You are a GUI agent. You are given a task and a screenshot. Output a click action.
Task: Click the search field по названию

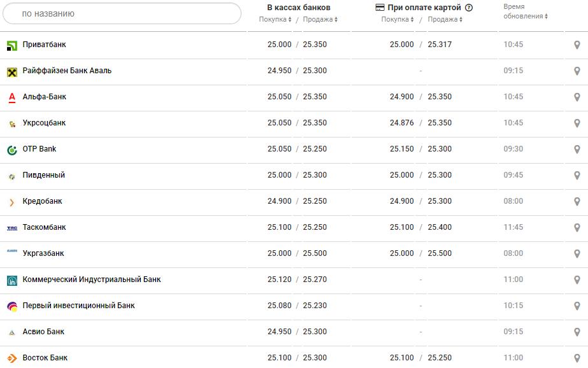121,13
